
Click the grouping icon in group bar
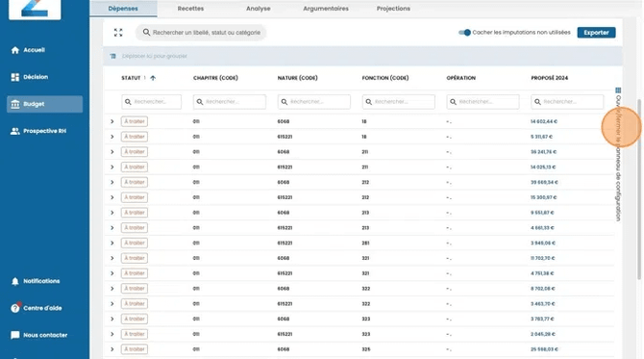coord(113,56)
